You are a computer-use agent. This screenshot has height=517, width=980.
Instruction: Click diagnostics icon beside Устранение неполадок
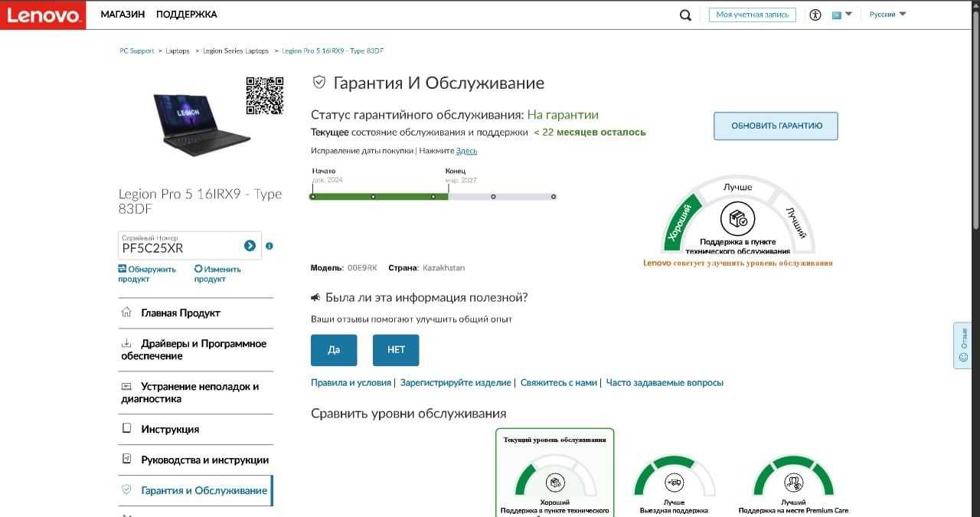126,387
